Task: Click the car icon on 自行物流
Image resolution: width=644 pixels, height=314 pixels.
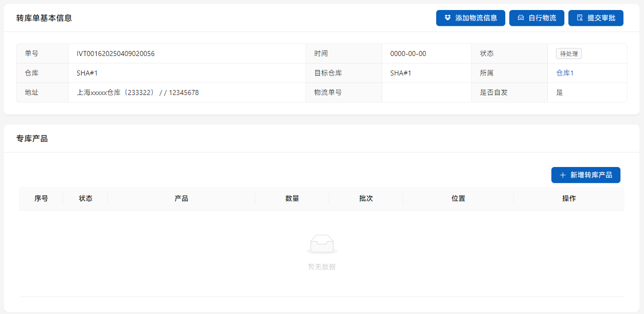Action: pyautogui.click(x=521, y=18)
